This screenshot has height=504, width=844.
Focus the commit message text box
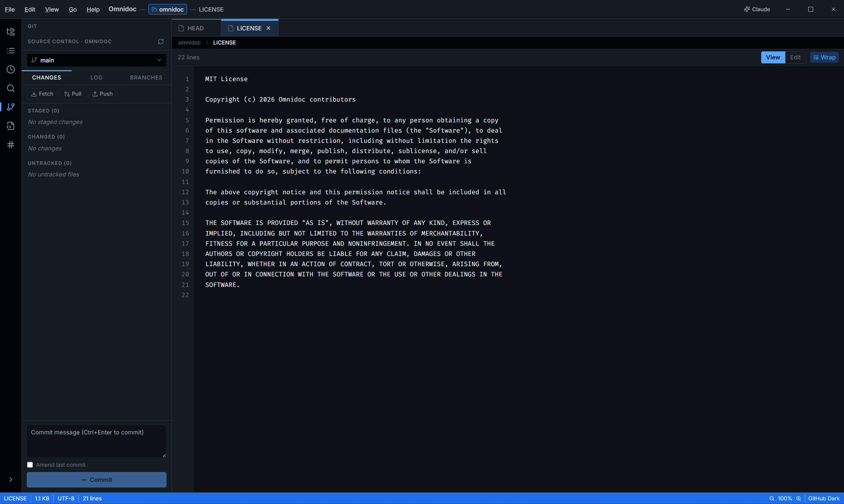coord(96,441)
